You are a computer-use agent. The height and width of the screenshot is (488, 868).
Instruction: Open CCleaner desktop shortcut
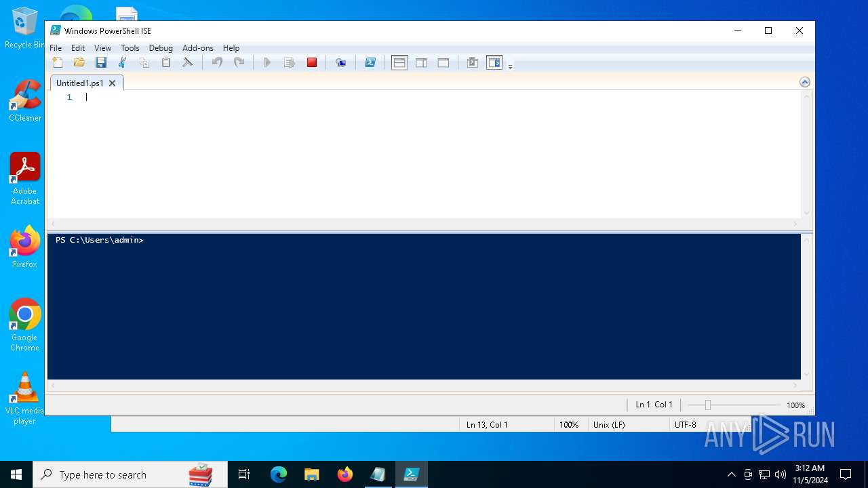click(x=25, y=100)
